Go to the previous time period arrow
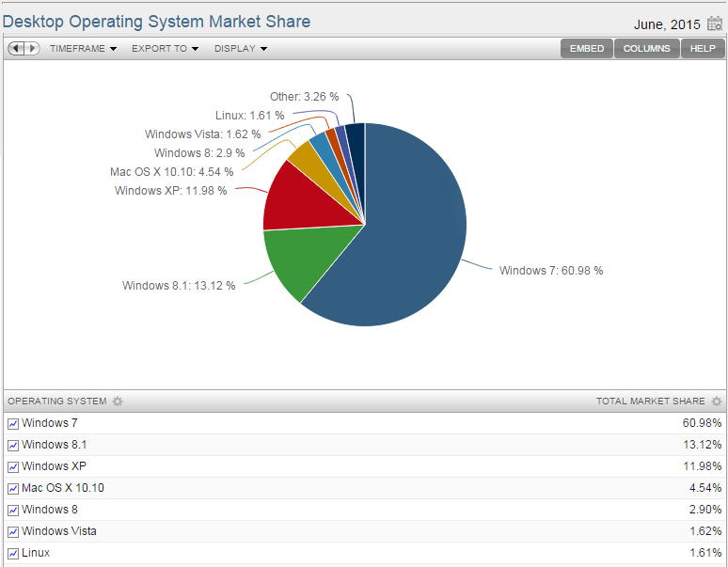 click(x=16, y=49)
